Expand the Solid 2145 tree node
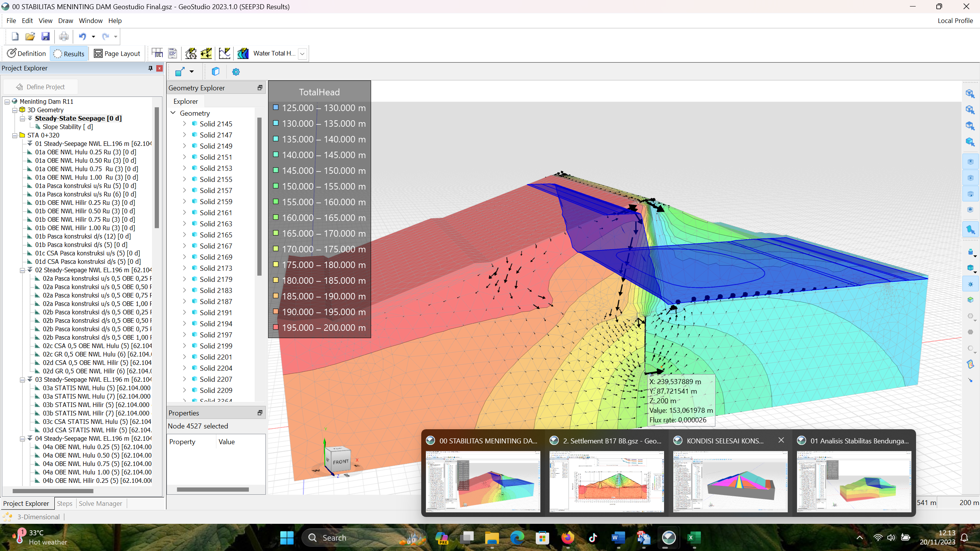This screenshot has width=980, height=551. pos(184,124)
